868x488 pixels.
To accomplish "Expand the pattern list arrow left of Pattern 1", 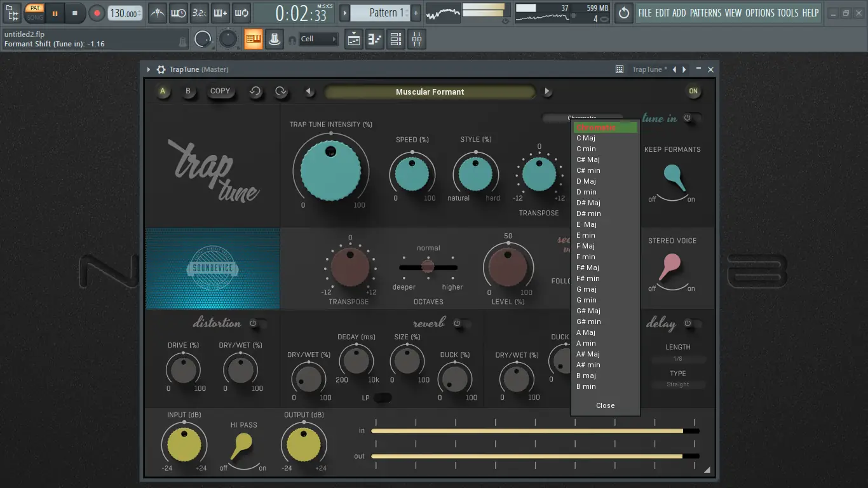I will coord(345,13).
